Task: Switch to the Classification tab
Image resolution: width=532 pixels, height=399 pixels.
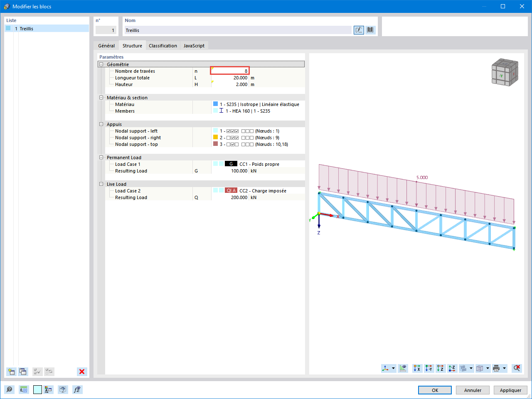Action: tap(163, 46)
